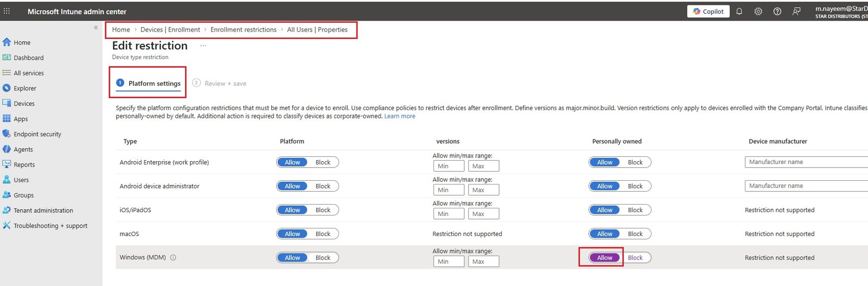This screenshot has width=868, height=286.
Task: Click the Troubleshooting + support wrench icon
Action: click(7, 225)
